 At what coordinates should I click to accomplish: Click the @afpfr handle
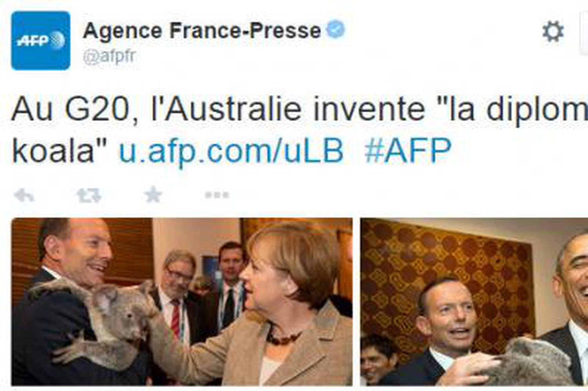109,56
